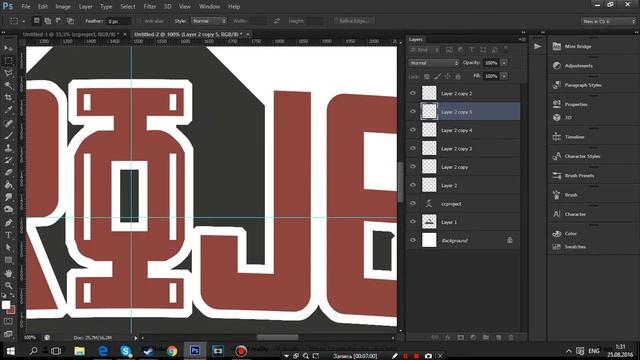Toggle Quick Mask mode in toolbar
The height and width of the screenshot is (360, 640).
point(8,322)
